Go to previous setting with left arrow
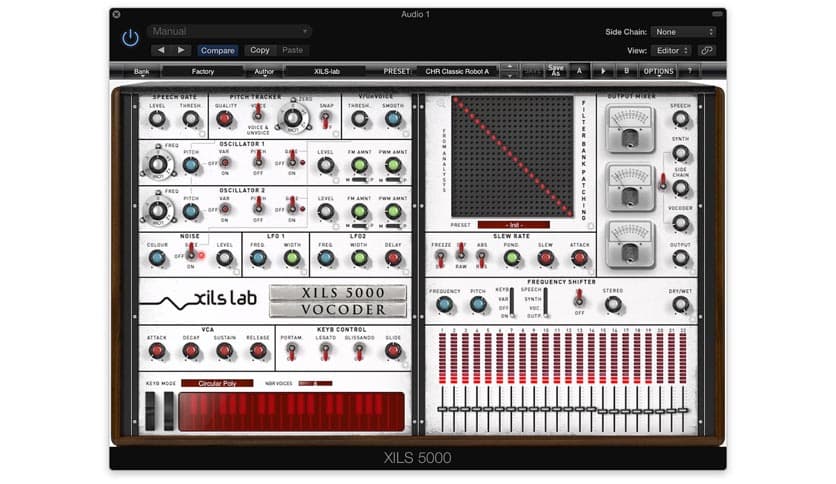 (x=161, y=50)
